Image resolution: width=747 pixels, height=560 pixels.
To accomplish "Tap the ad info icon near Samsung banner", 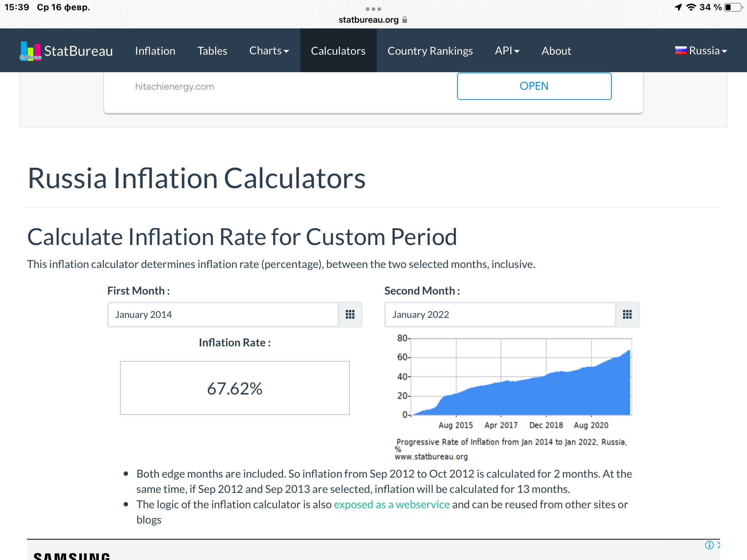I will [709, 545].
